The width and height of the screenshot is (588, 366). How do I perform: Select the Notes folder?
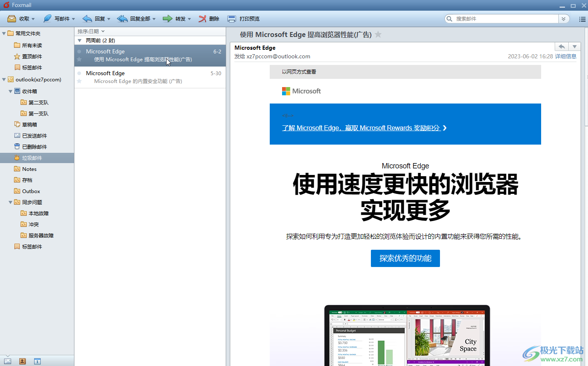29,169
